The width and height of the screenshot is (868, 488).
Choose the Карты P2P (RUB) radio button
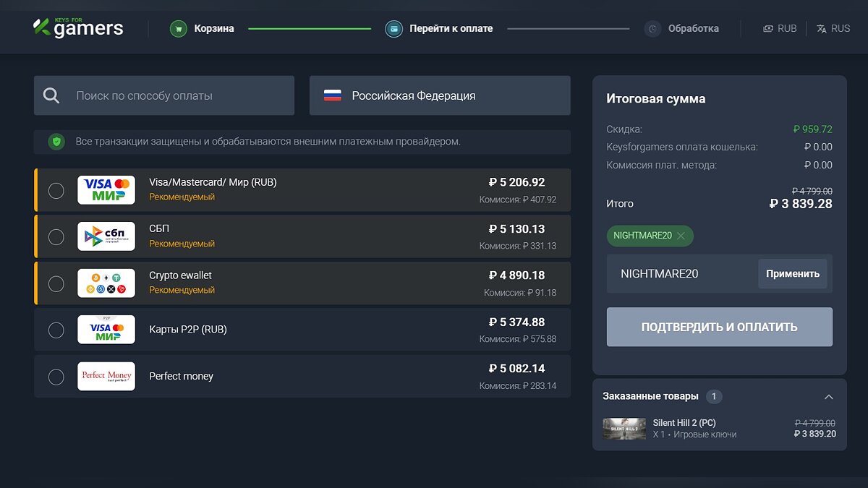click(x=56, y=330)
